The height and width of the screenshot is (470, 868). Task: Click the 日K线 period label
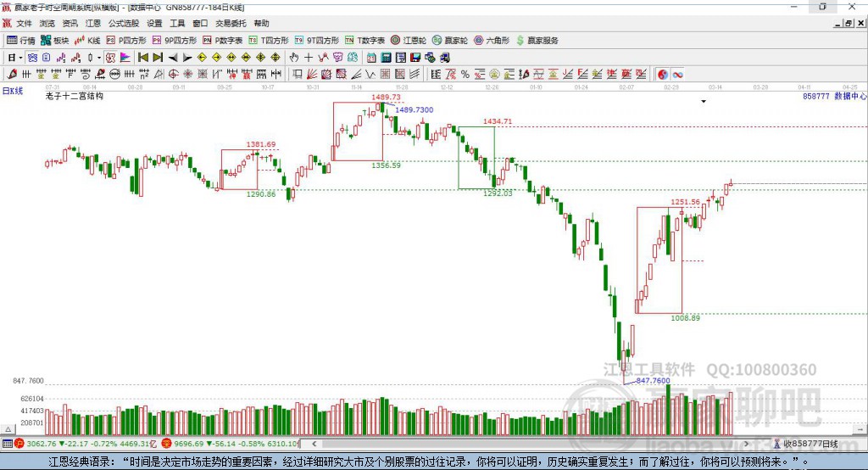(13, 91)
